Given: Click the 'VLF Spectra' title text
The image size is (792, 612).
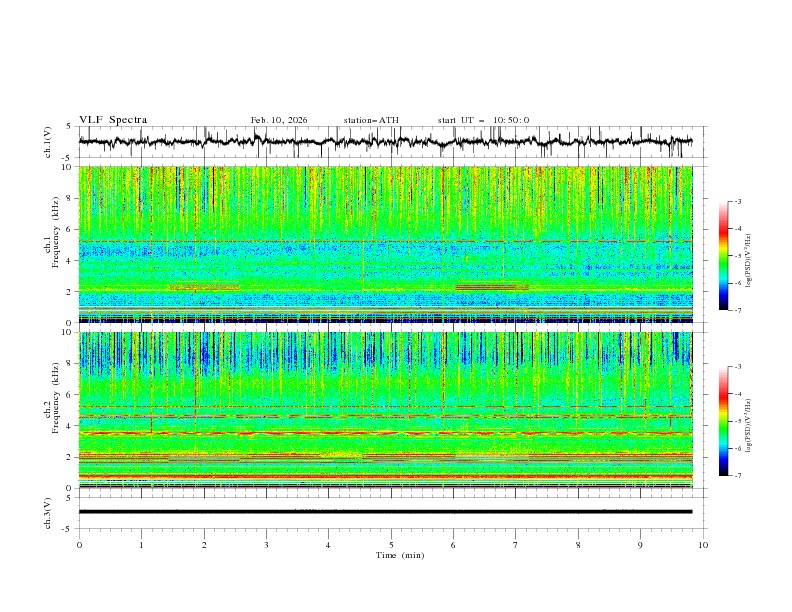Looking at the screenshot, I should (113, 120).
